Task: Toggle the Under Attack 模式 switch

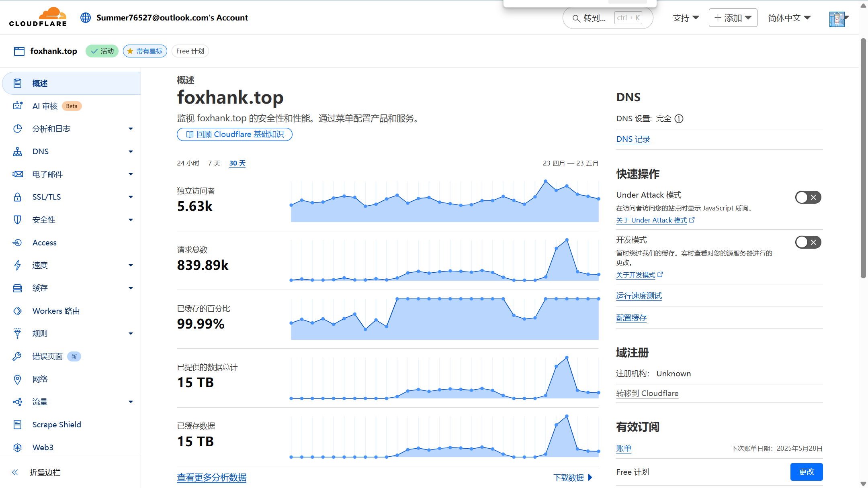Action: (808, 197)
